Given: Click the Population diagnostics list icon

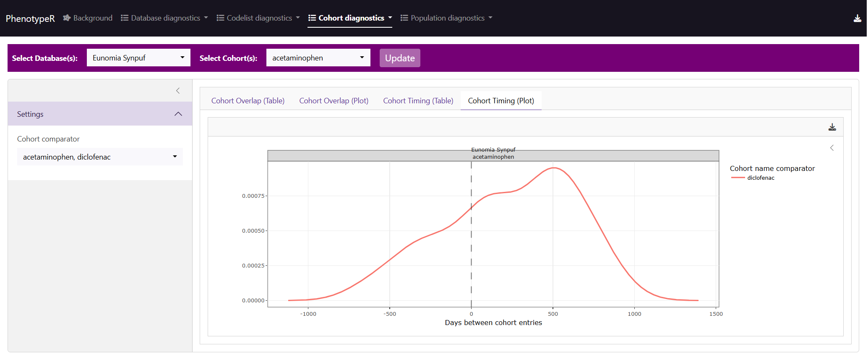Looking at the screenshot, I should 404,18.
